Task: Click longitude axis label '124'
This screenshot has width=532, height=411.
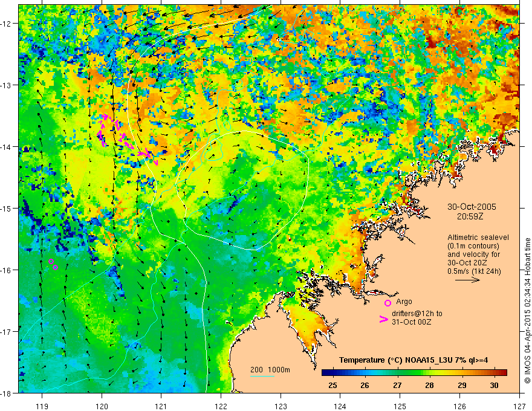Action: [x=340, y=406]
